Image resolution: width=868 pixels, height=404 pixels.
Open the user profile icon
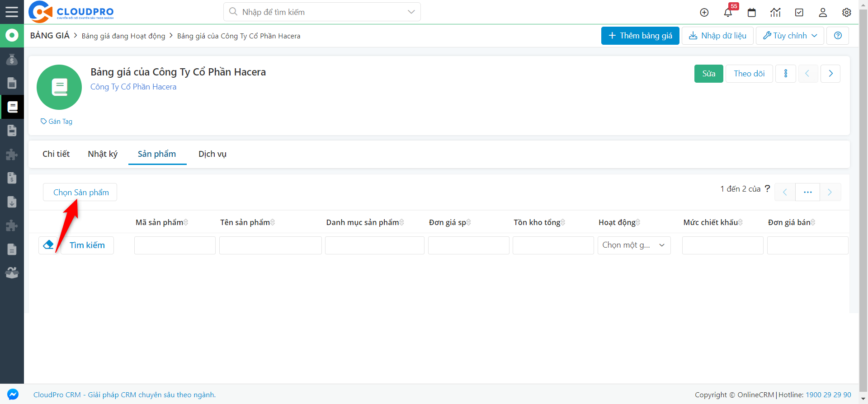823,12
